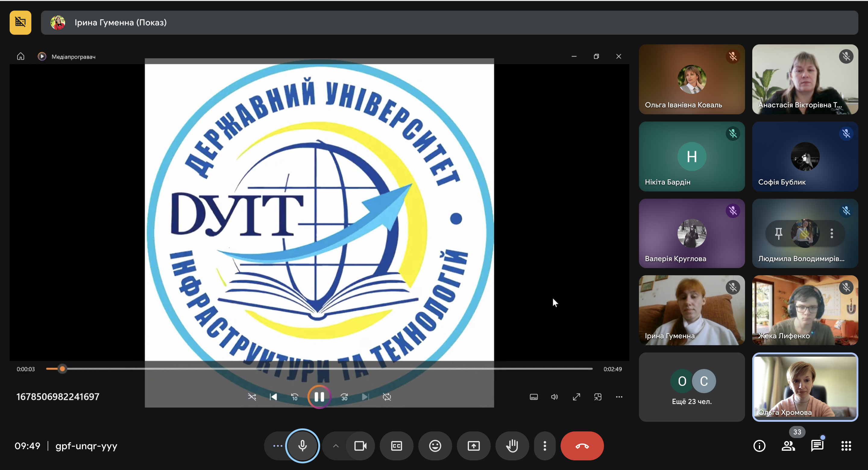The width and height of the screenshot is (868, 470).
Task: Open the volume control icon
Action: 555,397
